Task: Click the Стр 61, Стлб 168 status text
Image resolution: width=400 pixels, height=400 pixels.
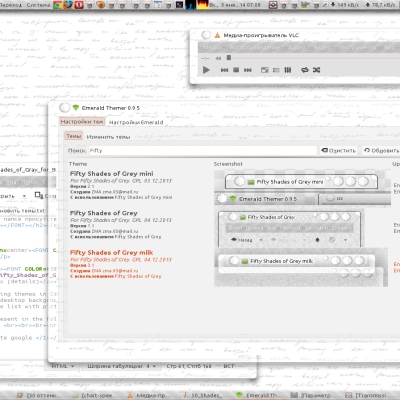Action: coord(189,366)
